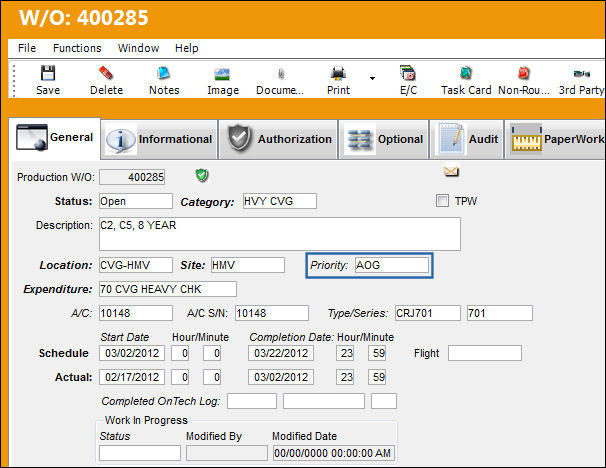Click Actual start minute field
Screen dimensions: 606x468
coord(212,377)
